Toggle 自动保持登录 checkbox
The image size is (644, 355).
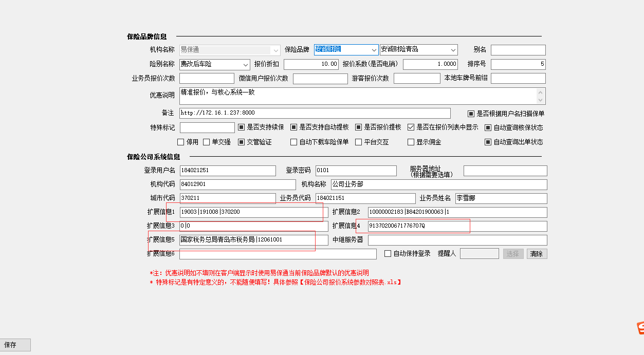[x=388, y=254]
